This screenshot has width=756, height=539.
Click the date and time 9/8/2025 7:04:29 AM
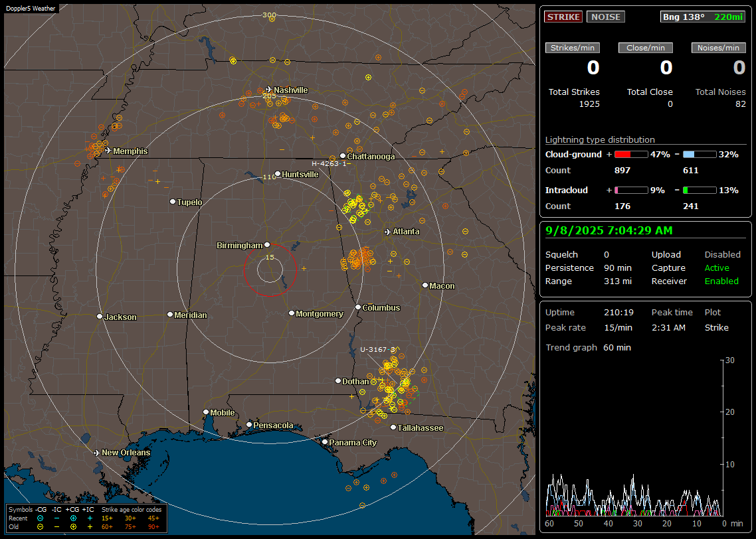click(609, 231)
